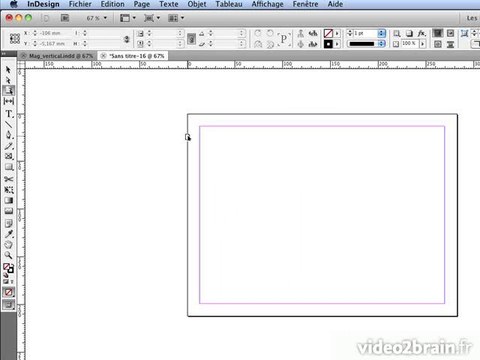
Task: Click the drop shadow icon
Action: coord(409,33)
